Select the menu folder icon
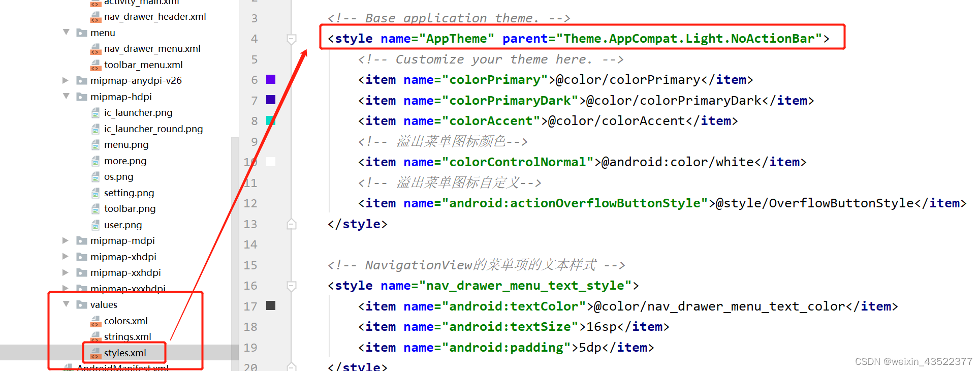The image size is (980, 371). coord(81,33)
